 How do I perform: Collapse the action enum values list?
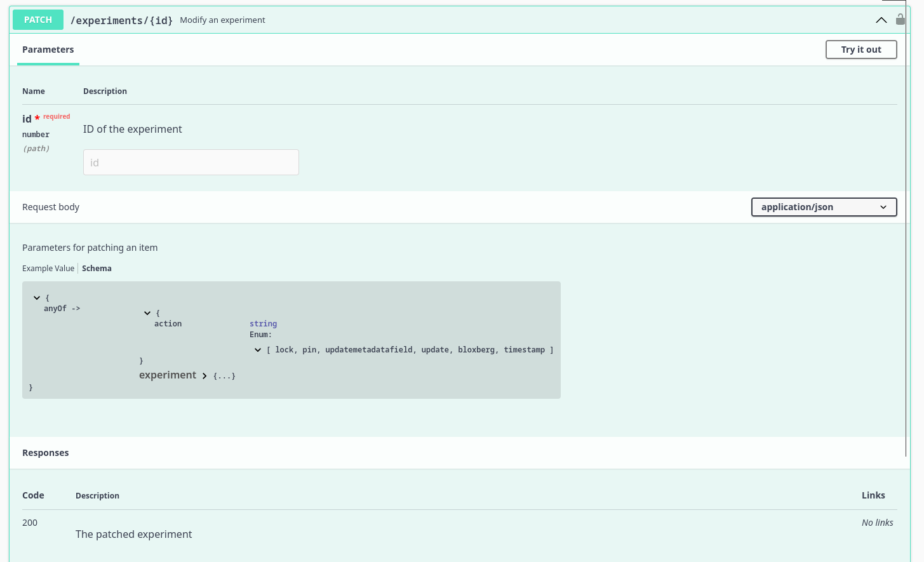tap(257, 349)
